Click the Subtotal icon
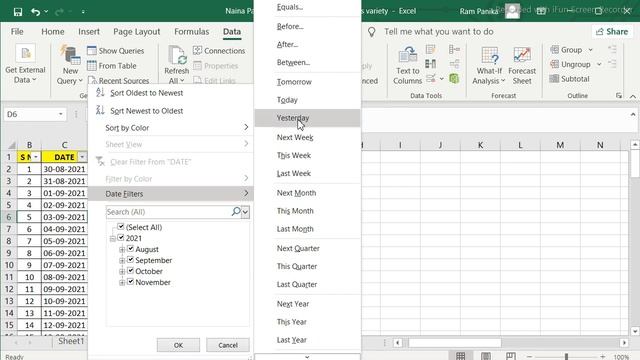Image resolution: width=640 pixels, height=360 pixels. coord(554,79)
